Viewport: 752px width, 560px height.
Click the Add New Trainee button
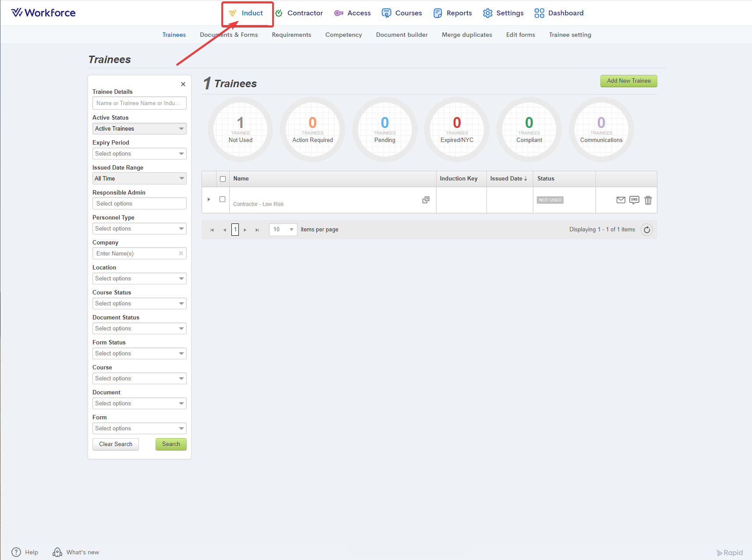pos(628,81)
